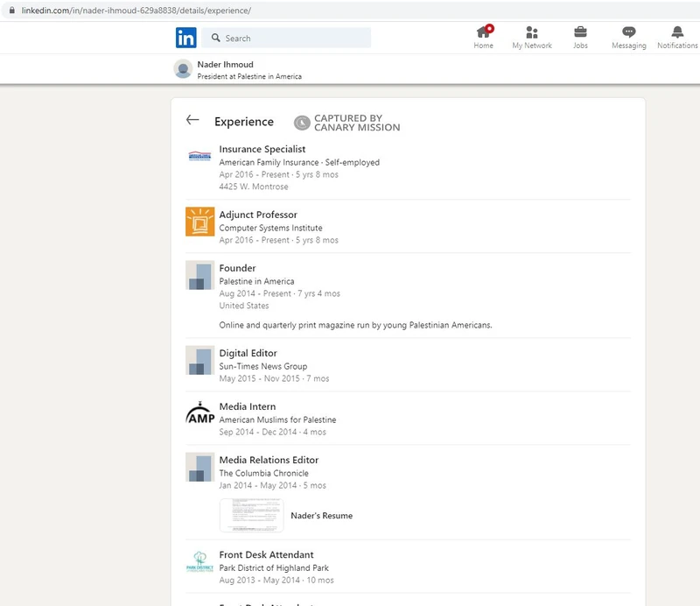Click the 'Sun-Times News Group' text
This screenshot has height=606, width=700.
(x=263, y=366)
